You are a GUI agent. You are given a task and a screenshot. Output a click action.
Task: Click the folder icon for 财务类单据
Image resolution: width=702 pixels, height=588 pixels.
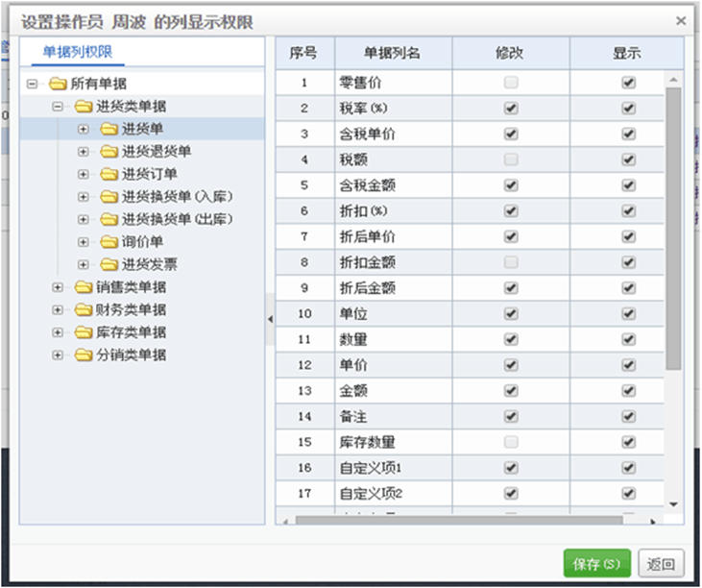point(84,309)
